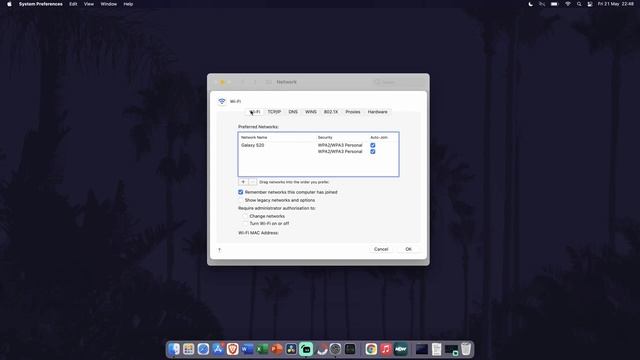The width and height of the screenshot is (640, 360).
Task: Enable Show legacy networks and options
Action: click(x=240, y=200)
